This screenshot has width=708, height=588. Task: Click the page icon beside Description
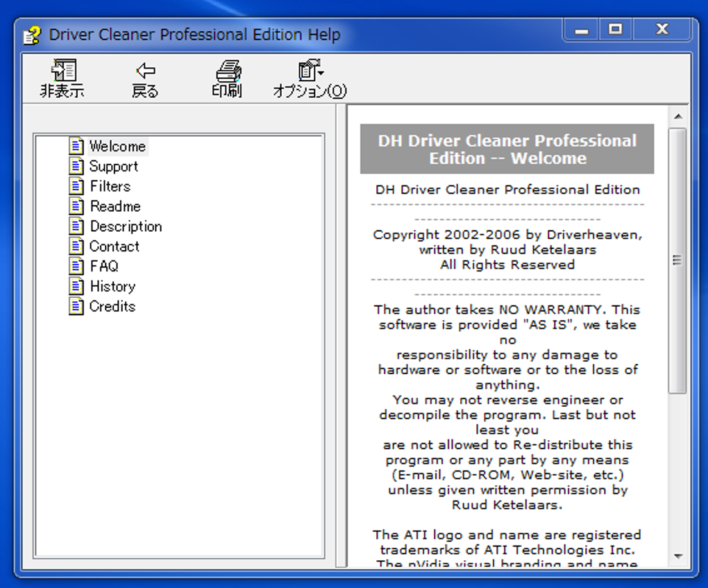tap(76, 226)
